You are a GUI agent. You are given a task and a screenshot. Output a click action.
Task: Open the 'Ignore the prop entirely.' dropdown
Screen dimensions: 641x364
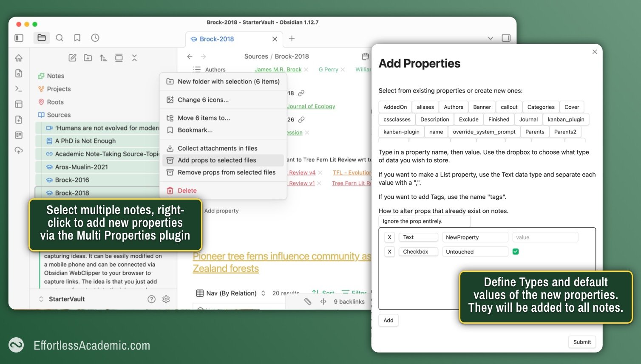click(425, 221)
